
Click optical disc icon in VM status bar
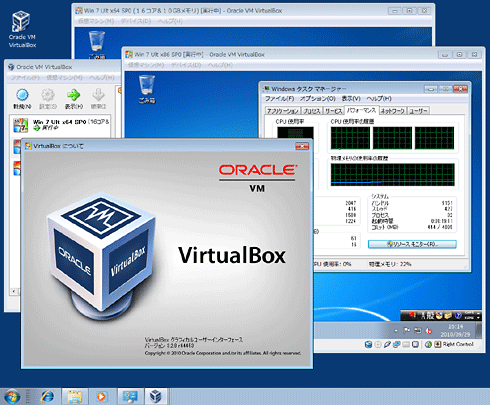coord(378,345)
